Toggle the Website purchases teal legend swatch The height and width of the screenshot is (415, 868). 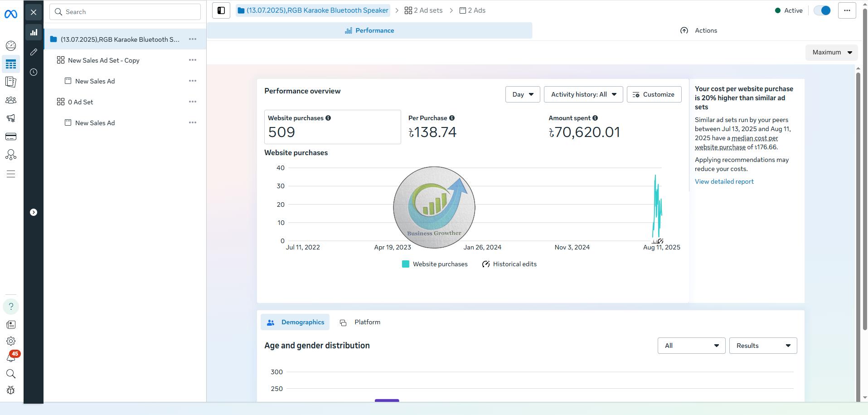click(406, 264)
